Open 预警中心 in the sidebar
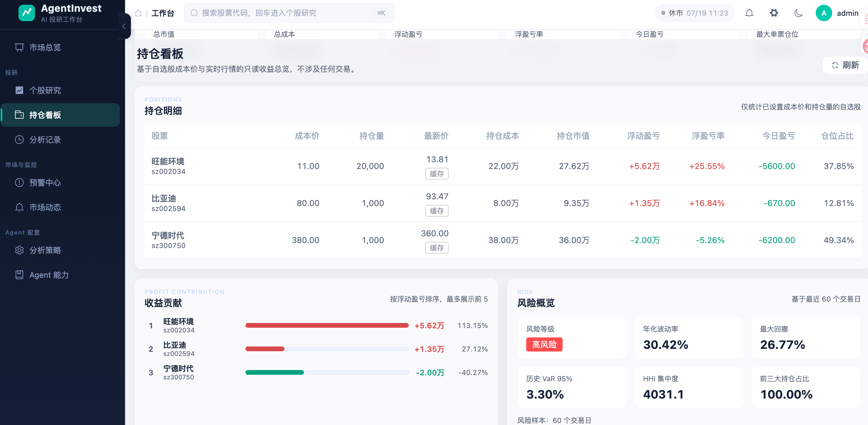 [x=60, y=183]
